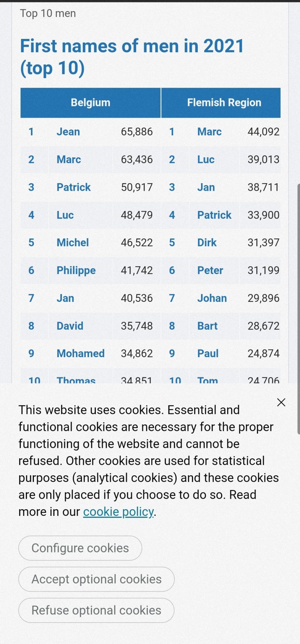Image resolution: width=300 pixels, height=644 pixels.
Task: Click the name Mohamed
Action: coord(80,353)
